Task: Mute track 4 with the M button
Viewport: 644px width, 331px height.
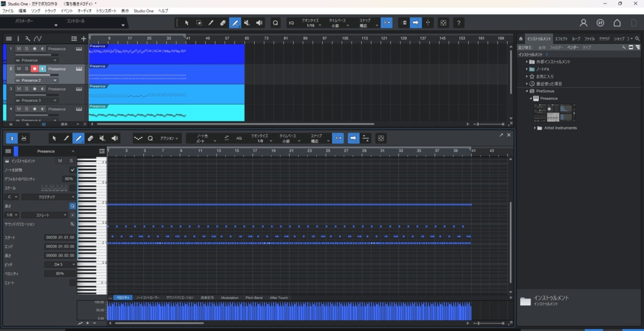Action: (x=18, y=109)
